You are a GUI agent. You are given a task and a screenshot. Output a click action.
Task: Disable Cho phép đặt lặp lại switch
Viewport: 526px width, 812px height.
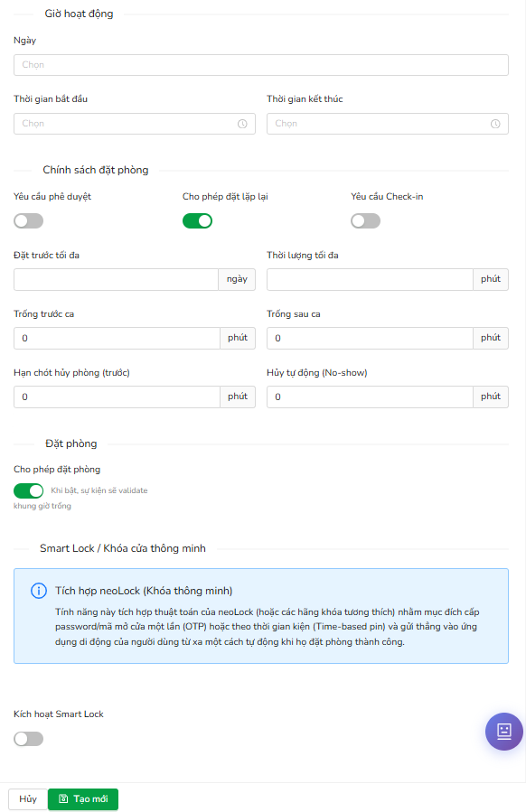197,221
